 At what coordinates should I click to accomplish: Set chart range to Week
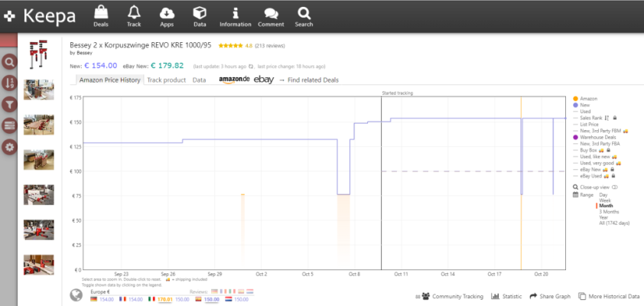604,200
